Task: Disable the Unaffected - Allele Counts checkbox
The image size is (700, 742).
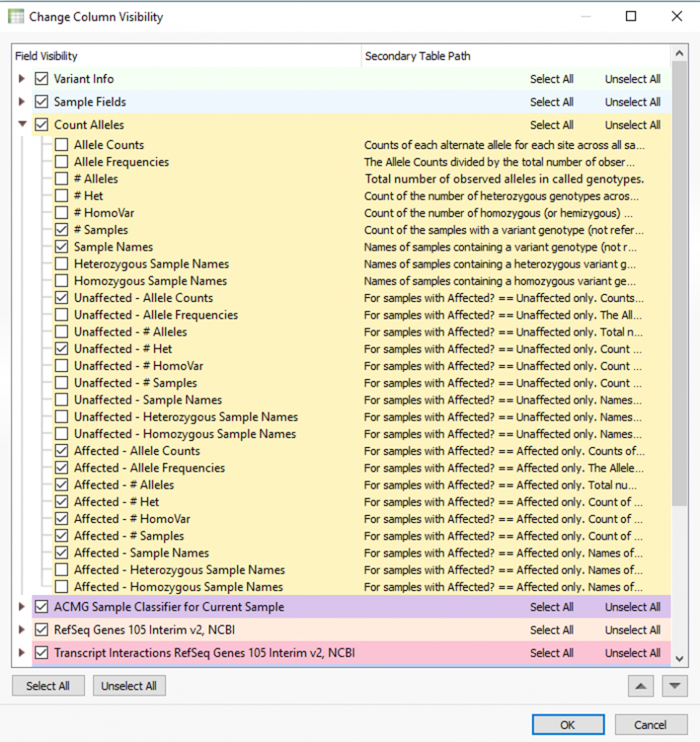Action: (62, 298)
